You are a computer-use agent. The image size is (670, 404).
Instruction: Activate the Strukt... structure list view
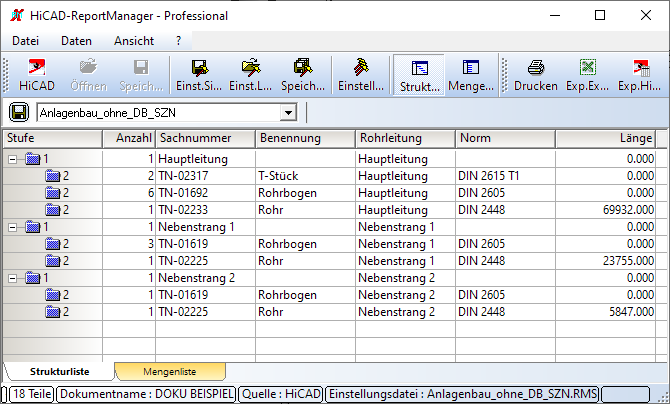pos(419,75)
